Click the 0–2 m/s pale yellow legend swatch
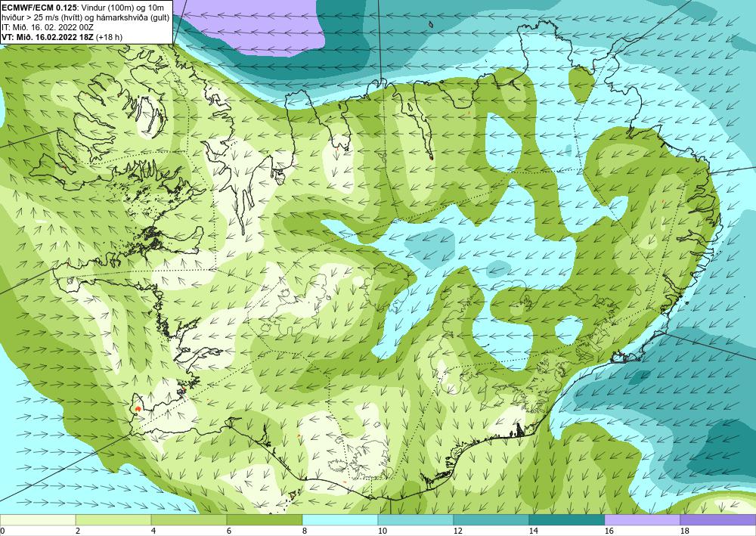Image resolution: width=756 pixels, height=536 pixels. (38, 519)
